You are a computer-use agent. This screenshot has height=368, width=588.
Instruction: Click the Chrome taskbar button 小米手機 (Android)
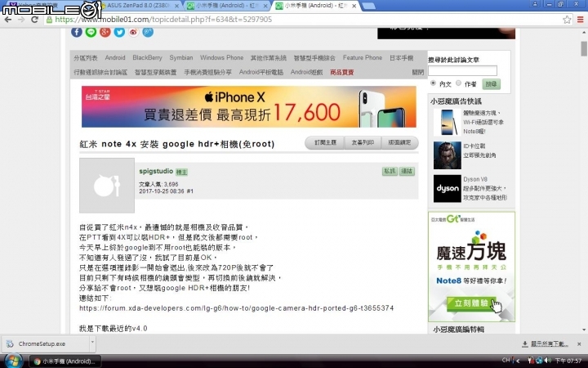pyautogui.click(x=65, y=361)
